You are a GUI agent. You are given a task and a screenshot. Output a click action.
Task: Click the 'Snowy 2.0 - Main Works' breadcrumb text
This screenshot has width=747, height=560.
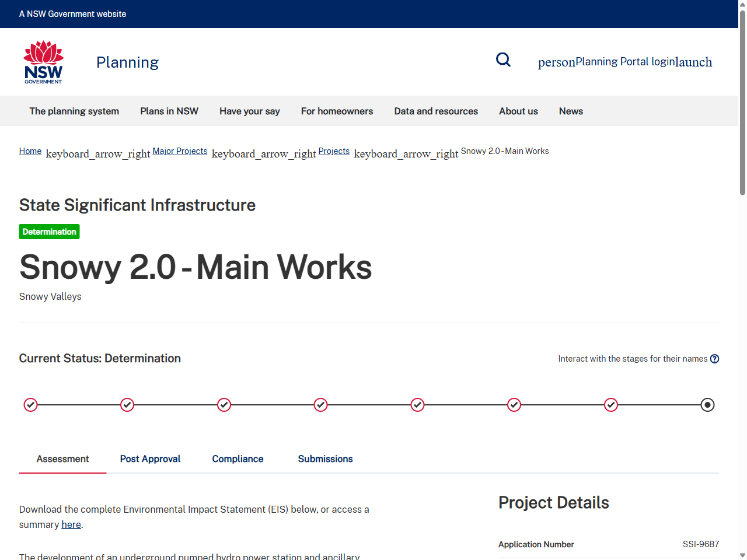[505, 151]
